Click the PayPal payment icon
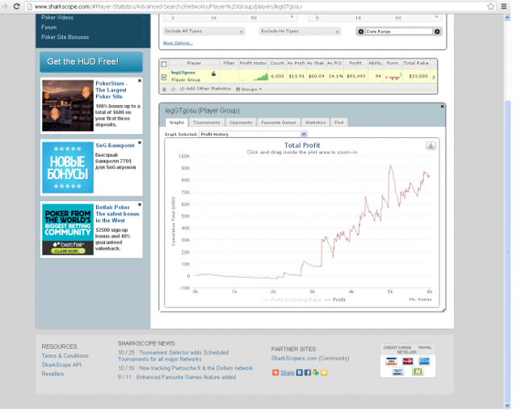 (398, 371)
